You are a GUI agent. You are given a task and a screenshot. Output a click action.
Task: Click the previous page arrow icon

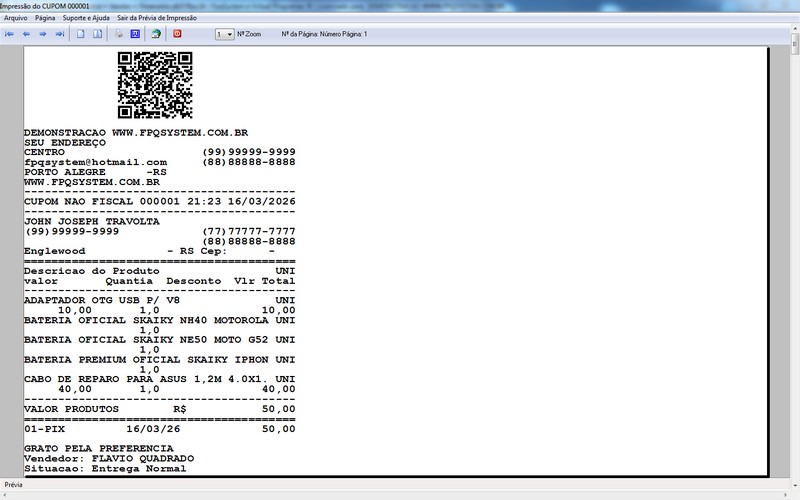pyautogui.click(x=26, y=34)
